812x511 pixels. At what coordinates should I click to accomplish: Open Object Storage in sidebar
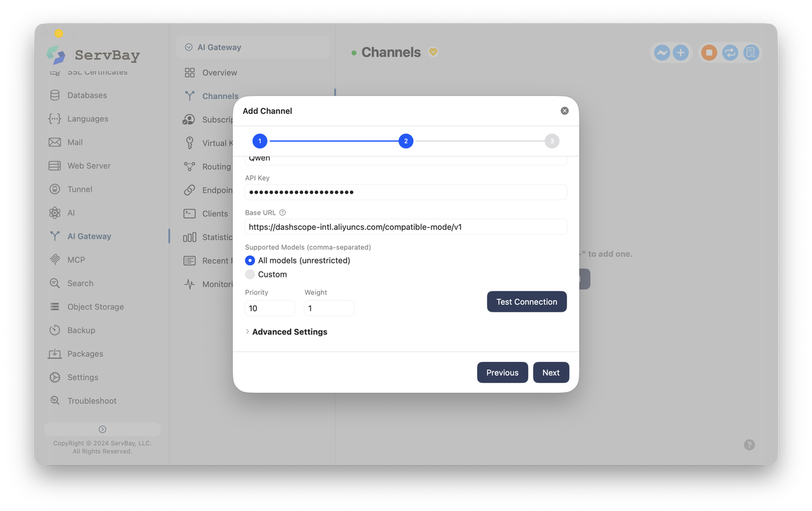96,307
